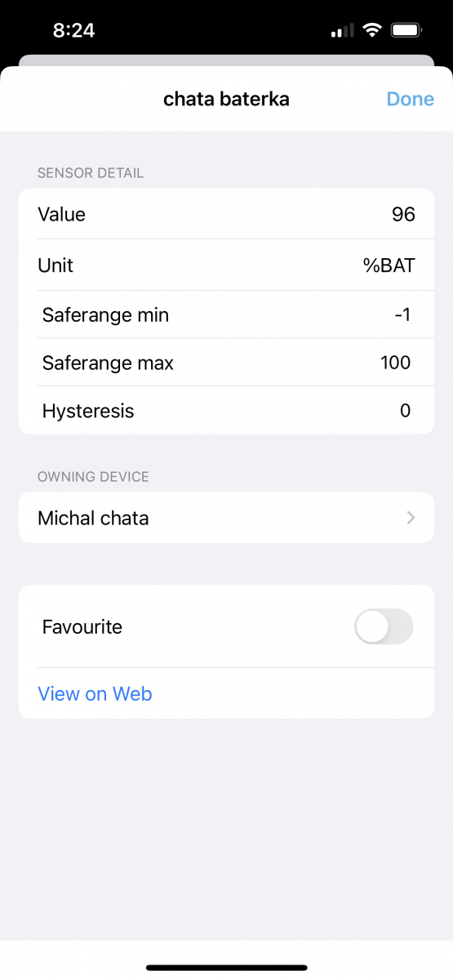Tap the Value row showing 96
The image size is (453, 980).
(x=226, y=214)
